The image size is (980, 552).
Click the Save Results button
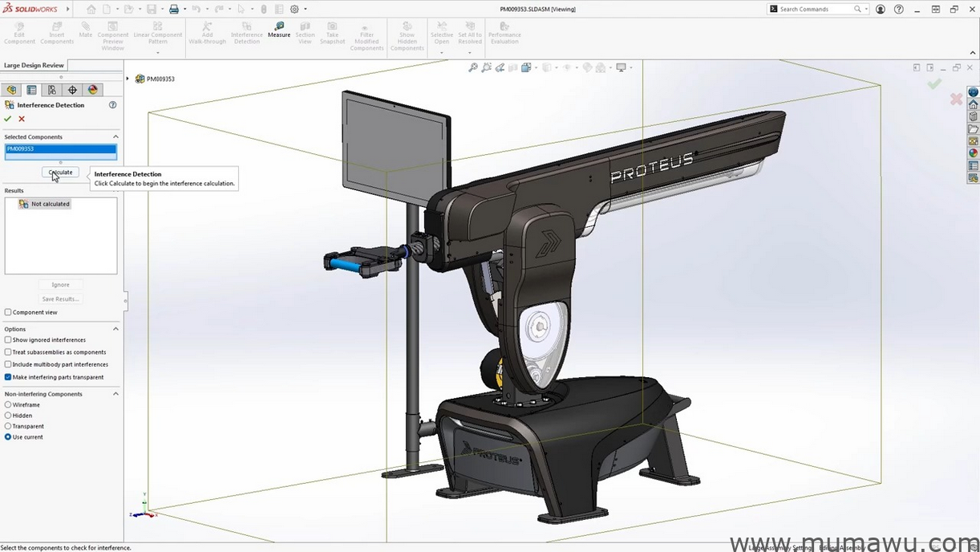click(x=60, y=298)
